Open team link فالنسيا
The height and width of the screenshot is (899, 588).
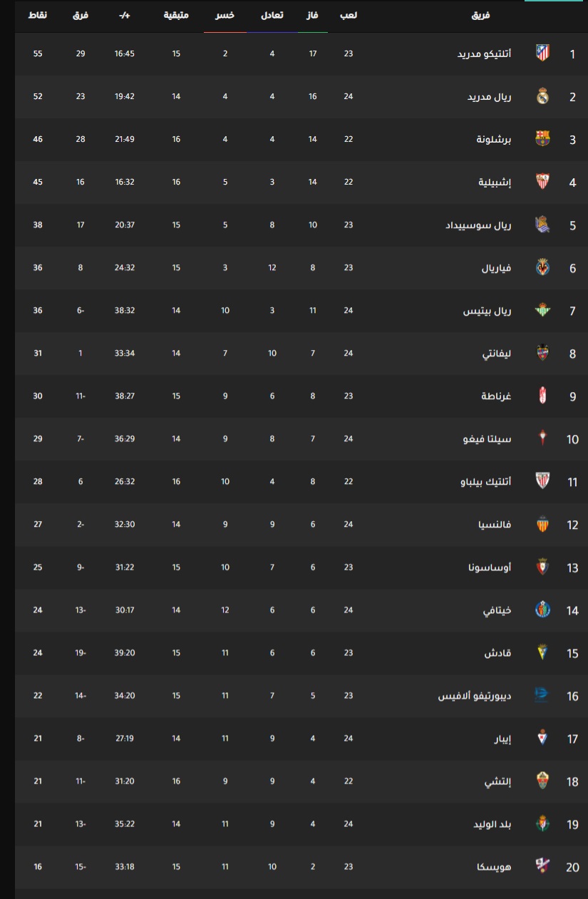click(495, 525)
